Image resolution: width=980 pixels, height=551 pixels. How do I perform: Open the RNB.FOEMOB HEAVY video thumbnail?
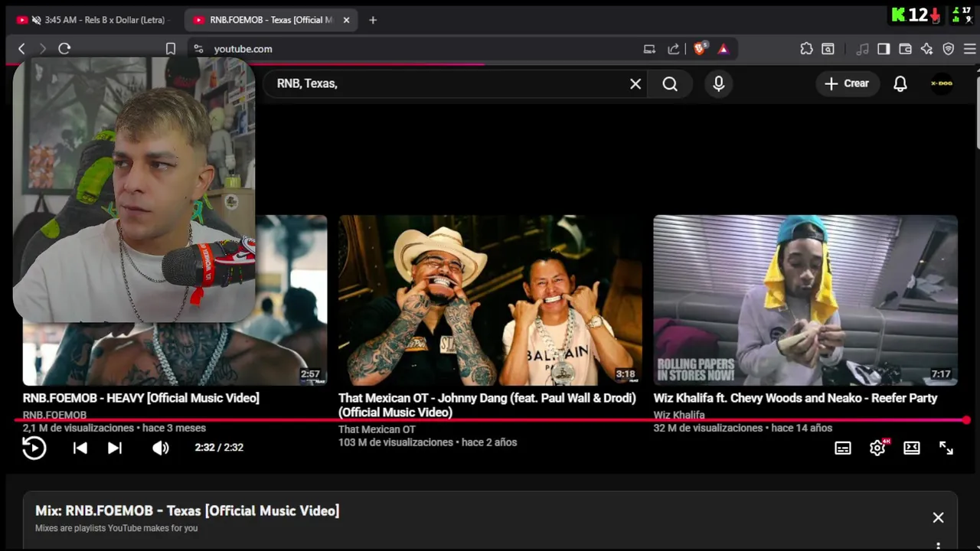(x=175, y=300)
